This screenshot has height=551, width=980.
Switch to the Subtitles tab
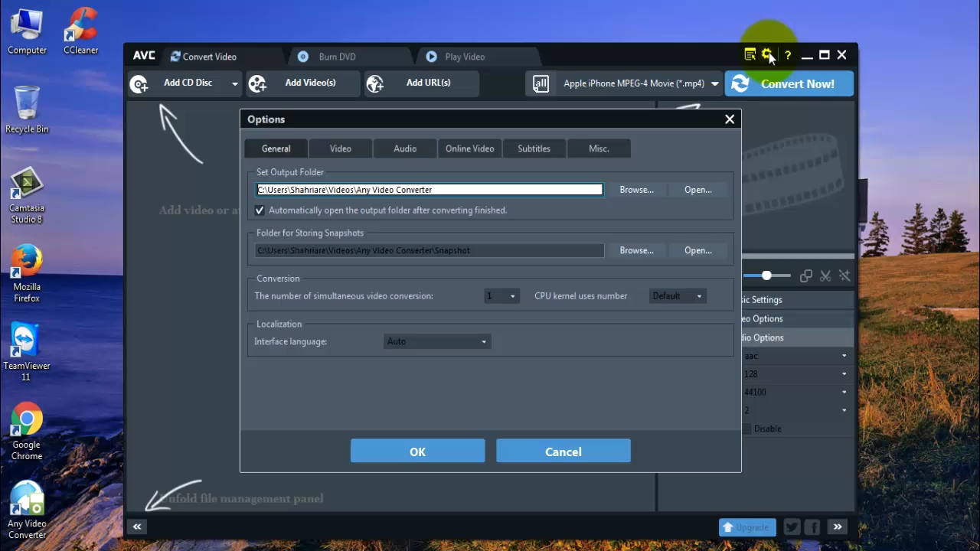point(534,148)
